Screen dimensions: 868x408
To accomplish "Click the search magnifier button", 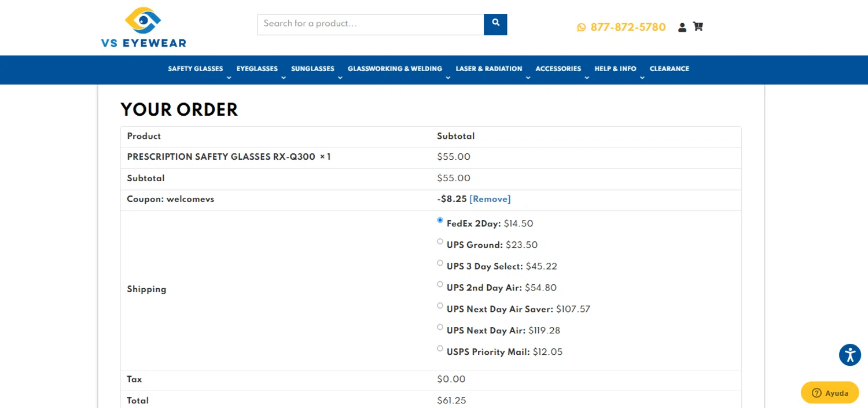I will [495, 24].
